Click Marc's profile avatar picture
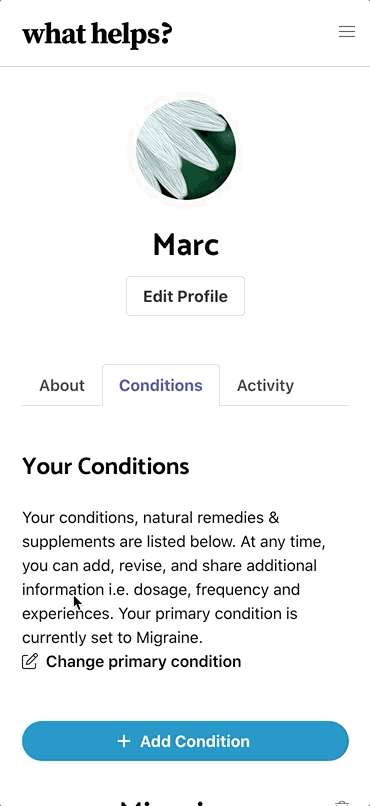The height and width of the screenshot is (806, 370). point(186,150)
